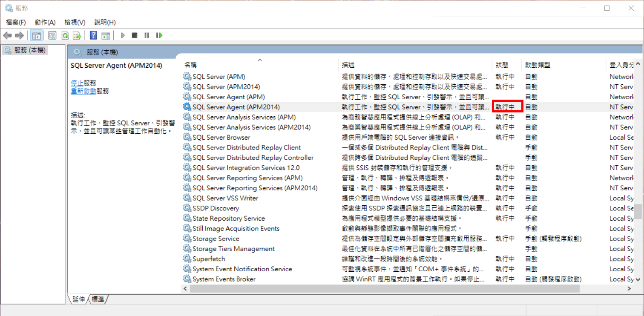The height and width of the screenshot is (316, 644).
Task: Click the Stop Service square icon
Action: 135,35
